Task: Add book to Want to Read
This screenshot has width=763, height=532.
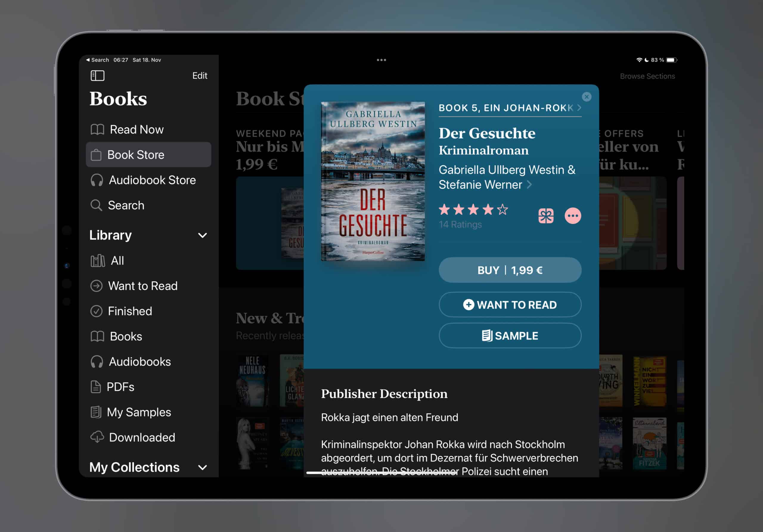Action: click(510, 304)
